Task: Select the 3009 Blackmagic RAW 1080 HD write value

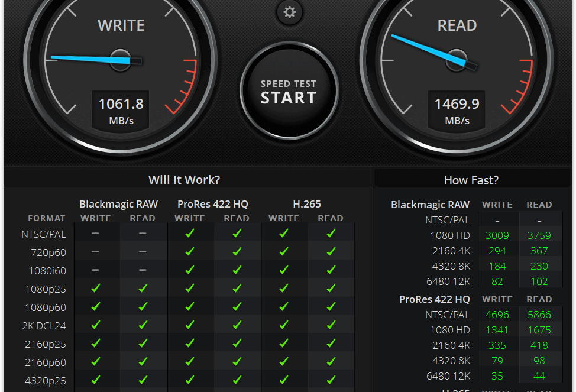Action: 497,235
